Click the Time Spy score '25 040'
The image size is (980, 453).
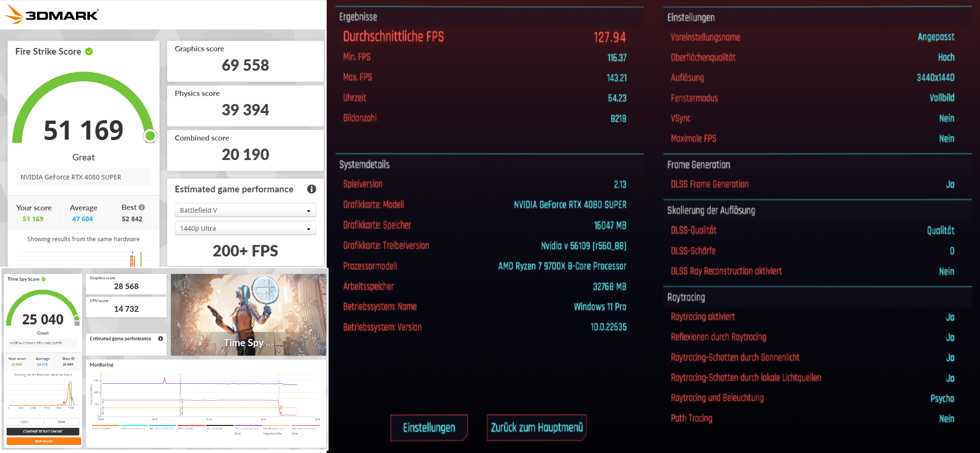tap(43, 320)
